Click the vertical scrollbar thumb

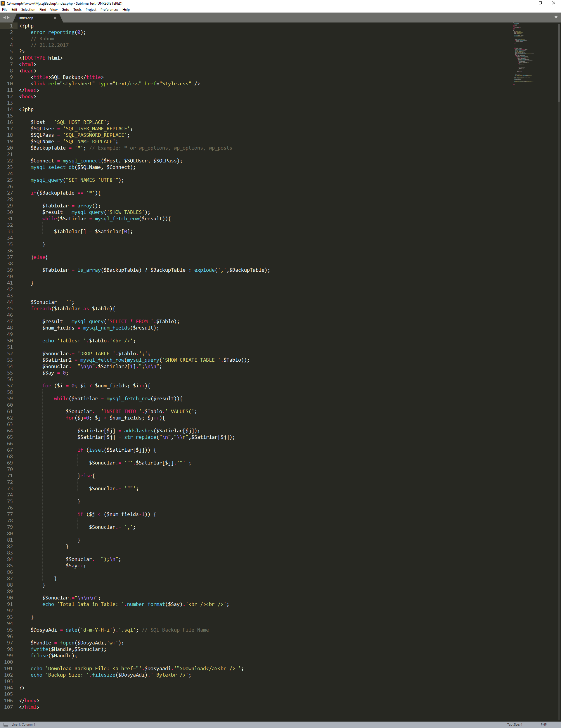[x=559, y=63]
